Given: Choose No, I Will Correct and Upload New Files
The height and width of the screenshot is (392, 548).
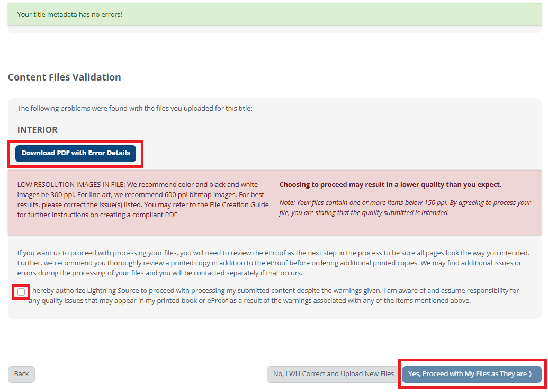Looking at the screenshot, I should click(x=333, y=374).
